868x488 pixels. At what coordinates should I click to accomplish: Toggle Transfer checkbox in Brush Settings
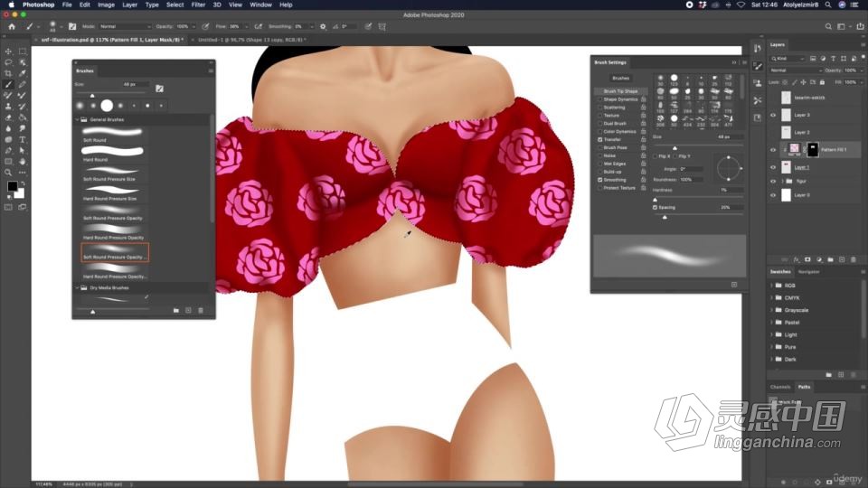600,139
